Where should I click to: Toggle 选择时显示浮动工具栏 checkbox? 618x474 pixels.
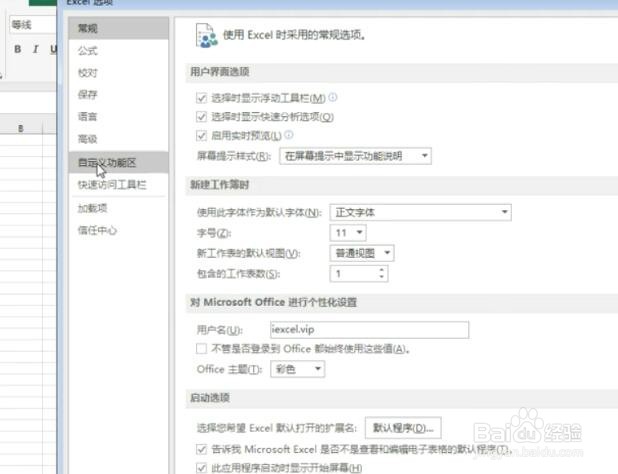click(201, 98)
